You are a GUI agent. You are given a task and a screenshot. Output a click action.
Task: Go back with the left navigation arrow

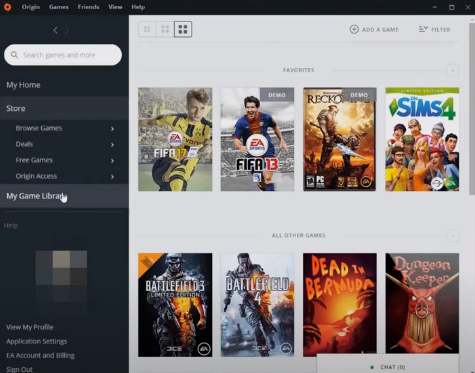click(55, 30)
